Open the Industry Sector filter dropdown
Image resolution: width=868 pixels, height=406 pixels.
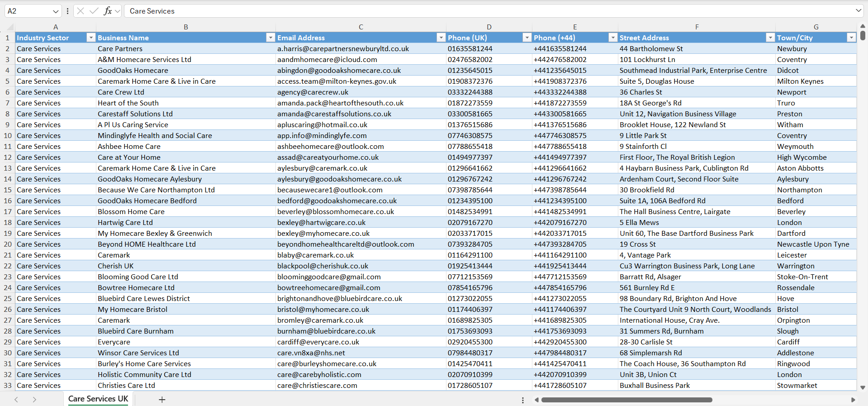[91, 38]
